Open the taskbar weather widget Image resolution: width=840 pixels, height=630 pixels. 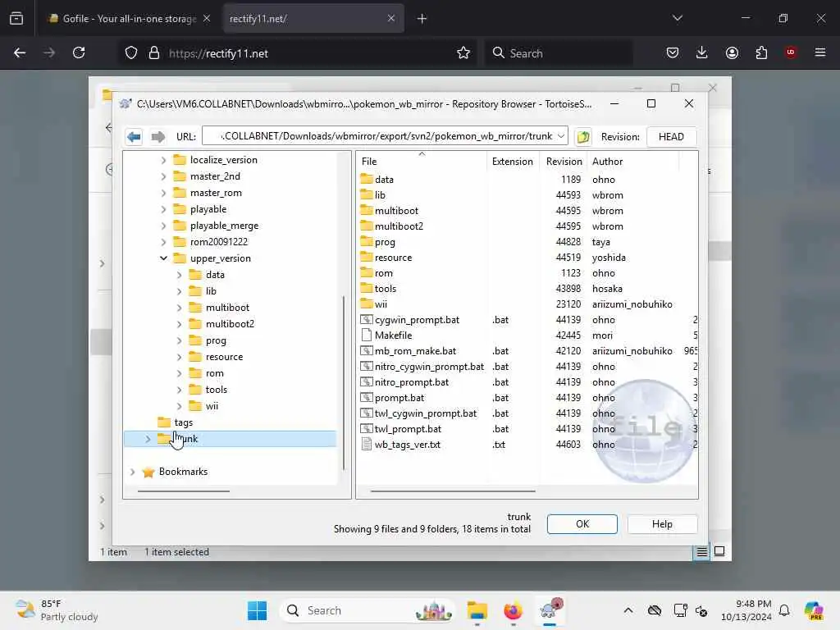pyautogui.click(x=57, y=610)
